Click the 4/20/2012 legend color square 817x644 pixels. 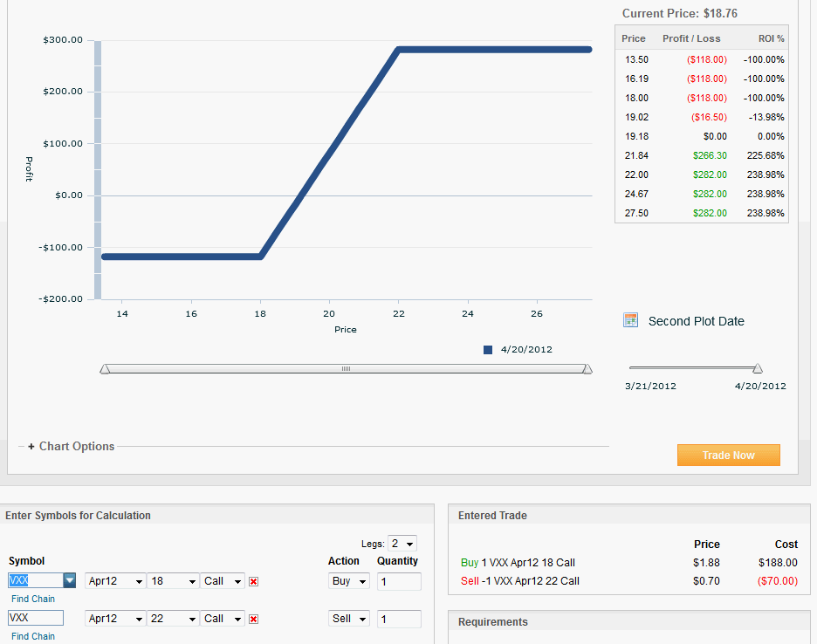488,350
